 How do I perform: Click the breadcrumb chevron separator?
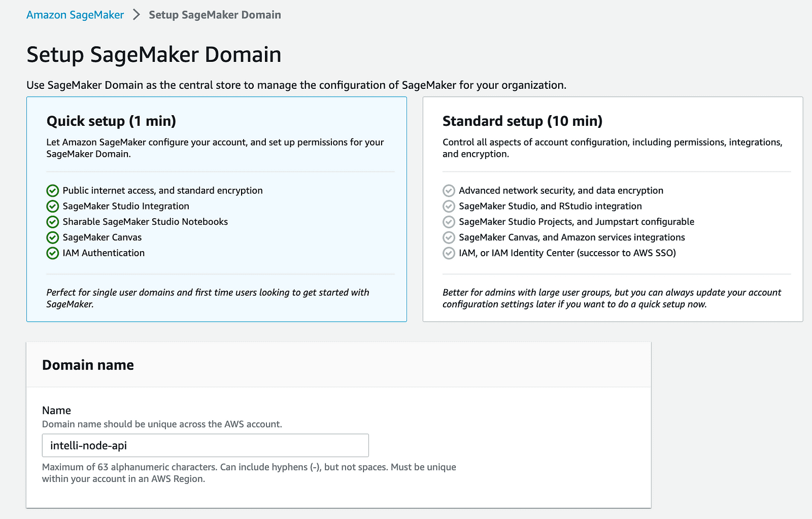(x=136, y=15)
